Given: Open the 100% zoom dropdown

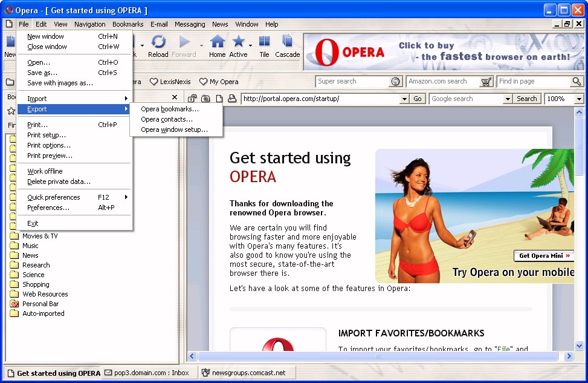Looking at the screenshot, I should click(579, 99).
